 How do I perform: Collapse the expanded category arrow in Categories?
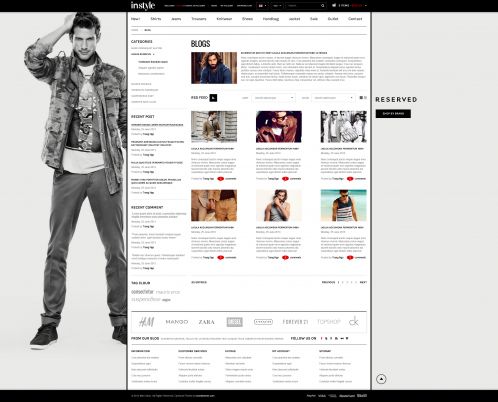tap(154, 54)
